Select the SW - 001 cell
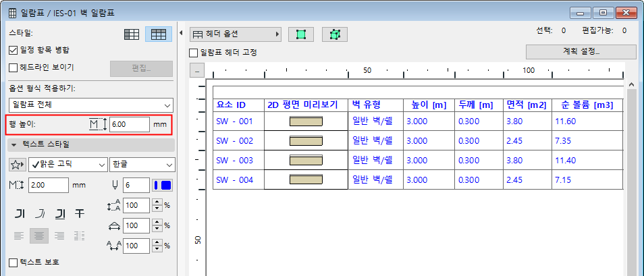Image resolution: width=644 pixels, height=276 pixels. [238, 121]
